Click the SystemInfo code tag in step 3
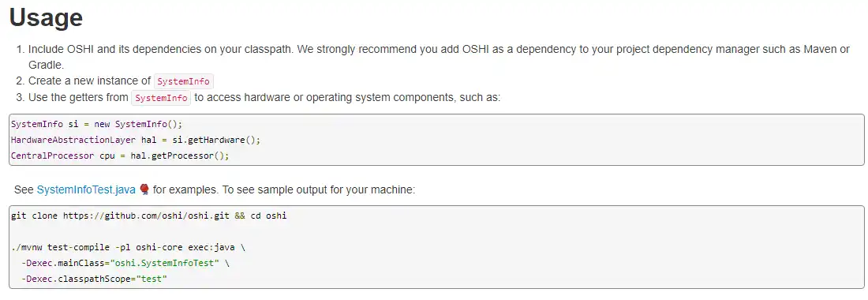The width and height of the screenshot is (868, 300). [161, 98]
